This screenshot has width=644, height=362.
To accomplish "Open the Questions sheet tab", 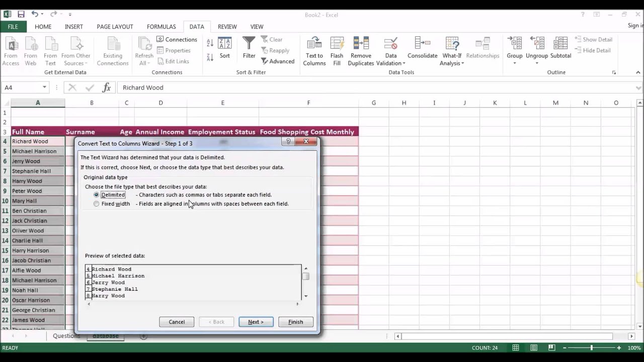I will pyautogui.click(x=66, y=336).
